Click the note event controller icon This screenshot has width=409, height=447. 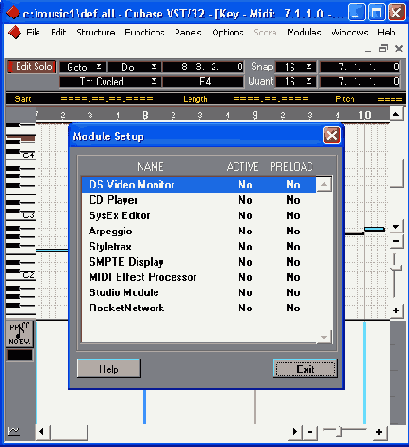click(x=20, y=334)
